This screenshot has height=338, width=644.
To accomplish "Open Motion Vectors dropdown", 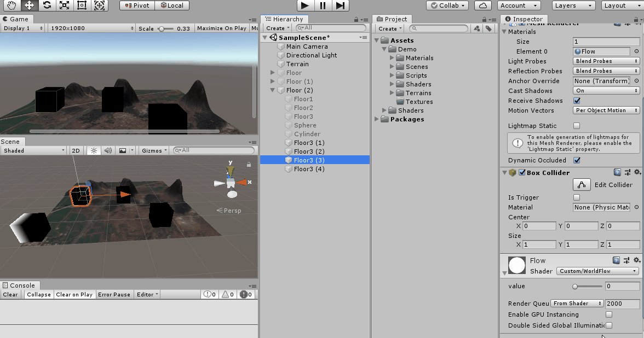I will pos(606,110).
